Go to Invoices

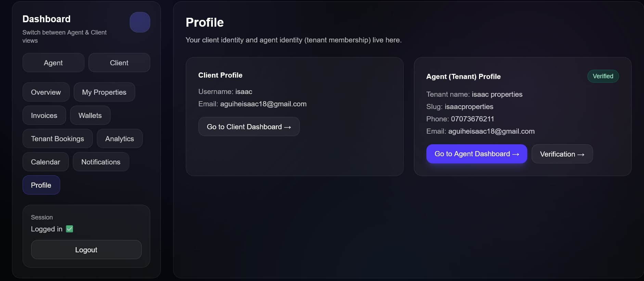click(x=44, y=115)
